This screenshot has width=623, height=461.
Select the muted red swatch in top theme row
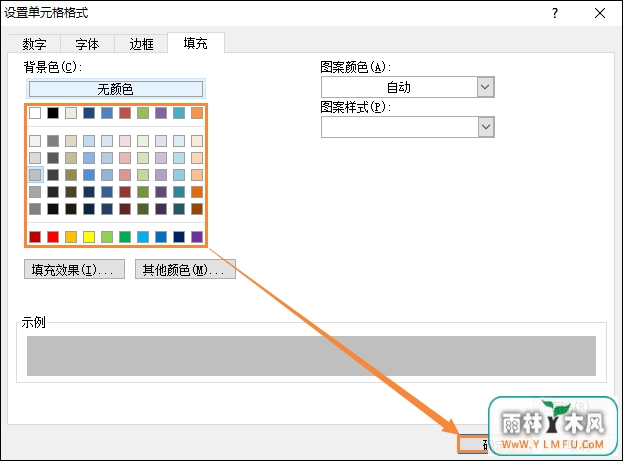(125, 113)
